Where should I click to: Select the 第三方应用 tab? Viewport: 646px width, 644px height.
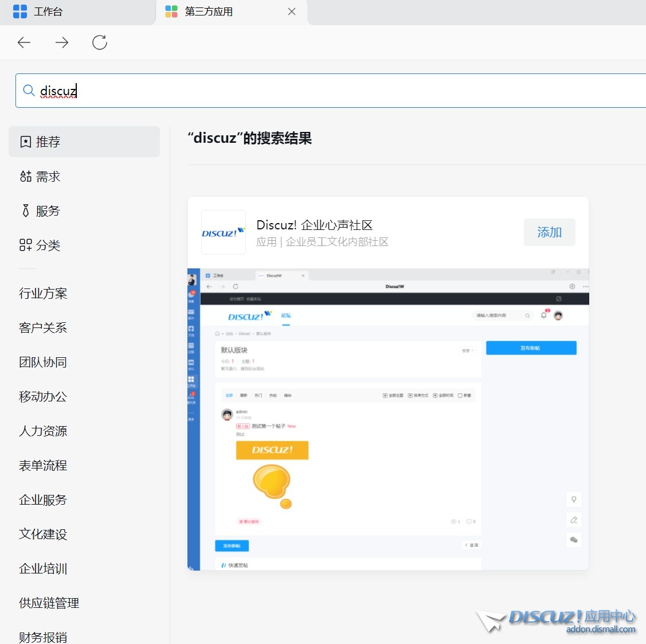click(209, 11)
